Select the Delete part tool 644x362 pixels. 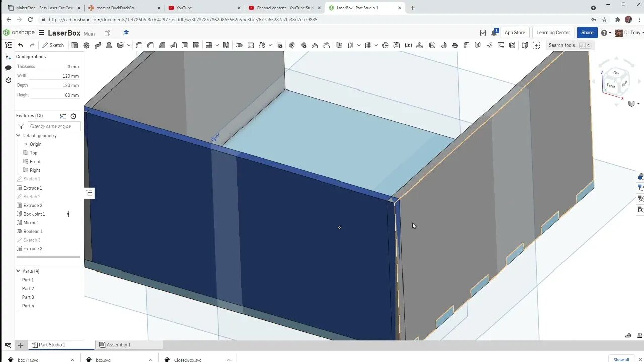pos(280,45)
